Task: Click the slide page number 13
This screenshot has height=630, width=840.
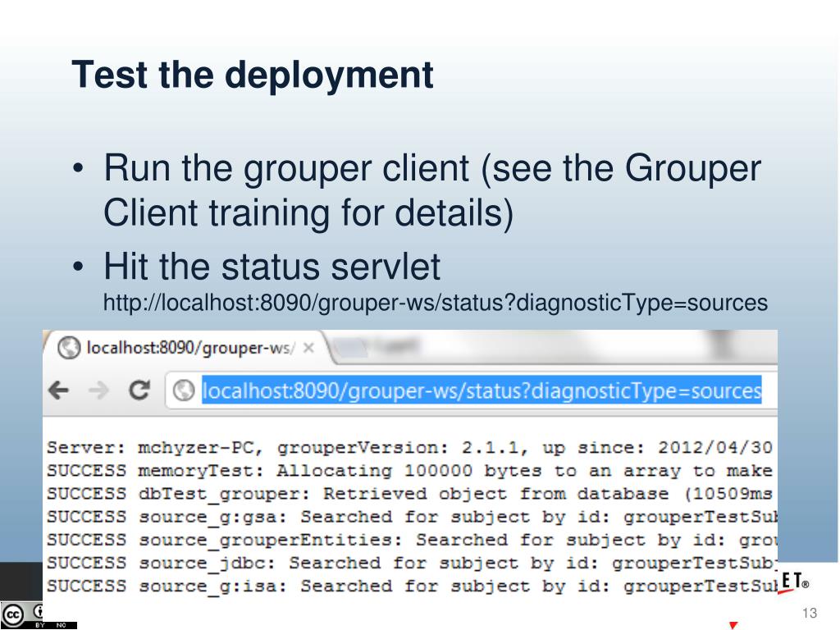Action: 810,613
